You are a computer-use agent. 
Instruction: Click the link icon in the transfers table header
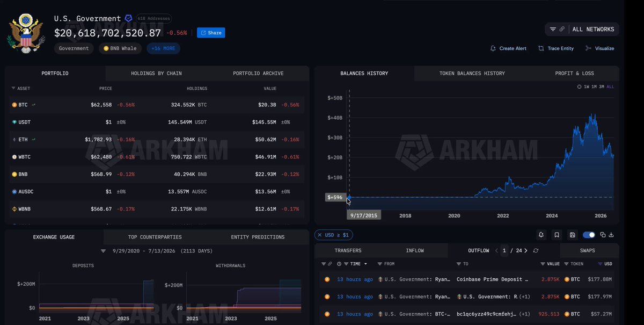coord(330,264)
